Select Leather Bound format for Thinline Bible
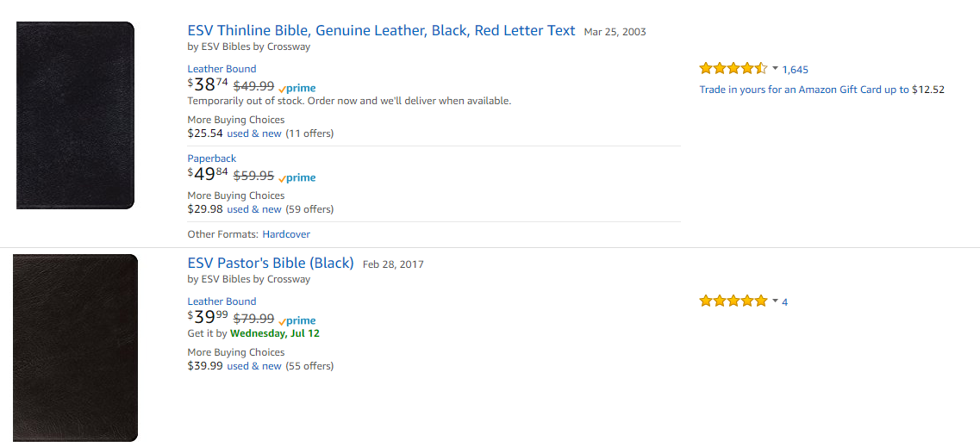The image size is (980, 447). pyautogui.click(x=222, y=69)
